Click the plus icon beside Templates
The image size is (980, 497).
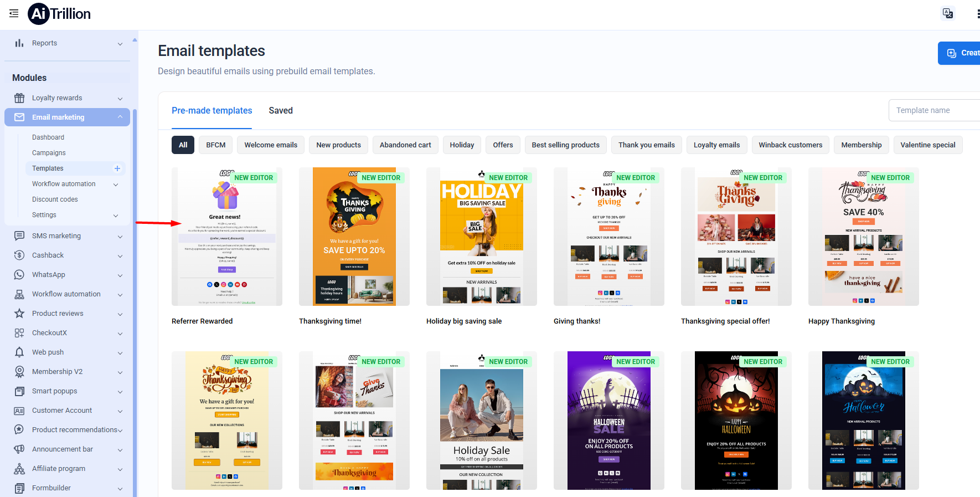click(x=117, y=168)
